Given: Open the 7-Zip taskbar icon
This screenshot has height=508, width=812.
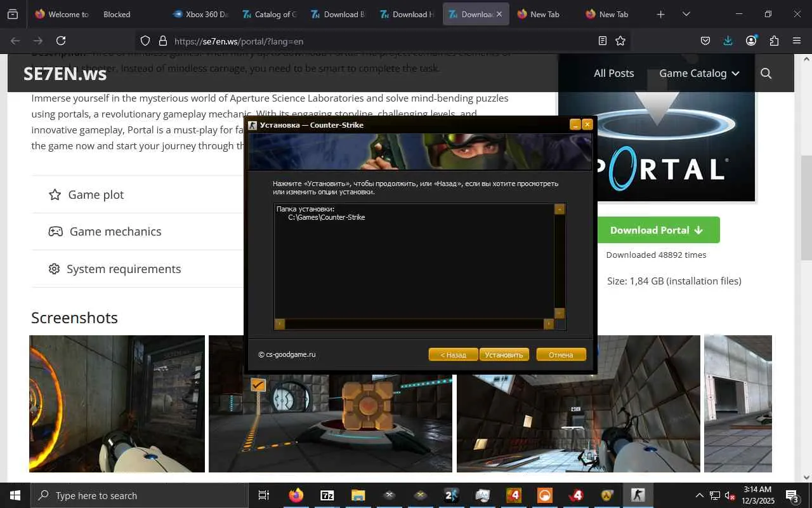Looking at the screenshot, I should pyautogui.click(x=327, y=495).
